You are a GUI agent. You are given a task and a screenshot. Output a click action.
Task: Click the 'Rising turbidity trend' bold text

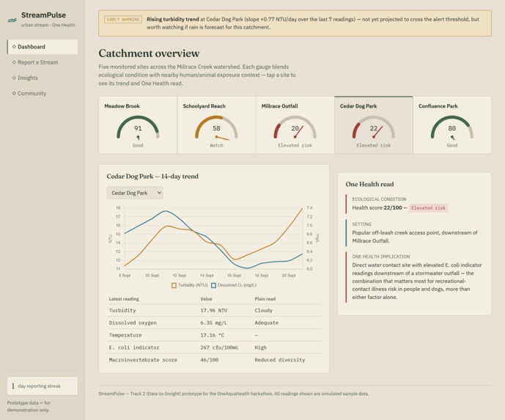(x=173, y=19)
